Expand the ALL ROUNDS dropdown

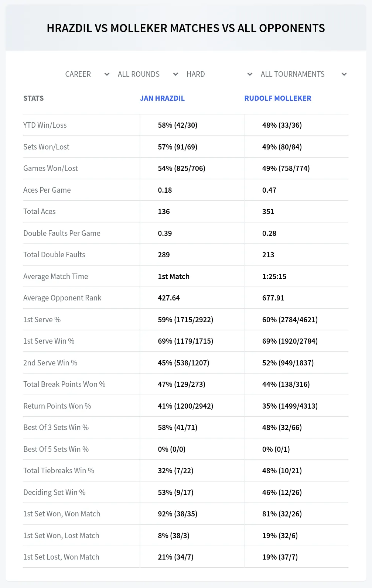pos(148,74)
